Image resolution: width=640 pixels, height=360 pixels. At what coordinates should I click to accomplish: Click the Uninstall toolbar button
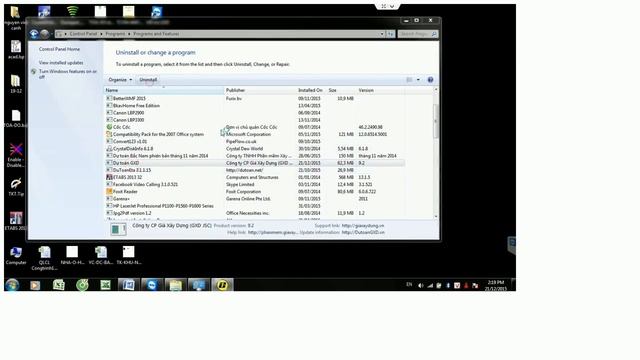[x=148, y=80]
